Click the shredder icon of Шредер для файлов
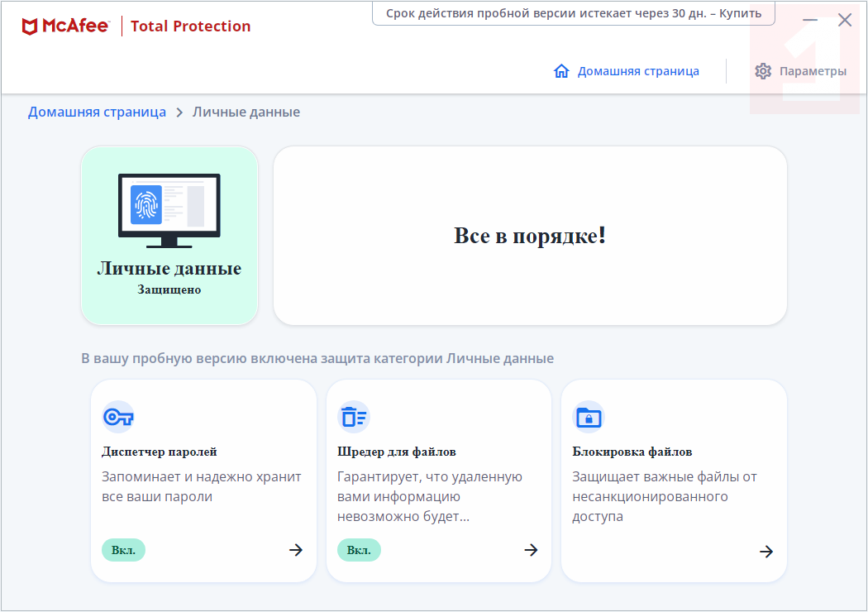The image size is (868, 612). [354, 417]
